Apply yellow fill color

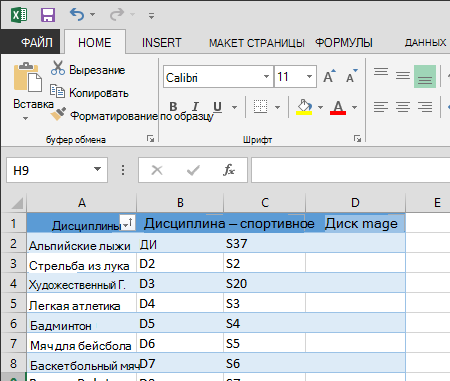click(304, 107)
